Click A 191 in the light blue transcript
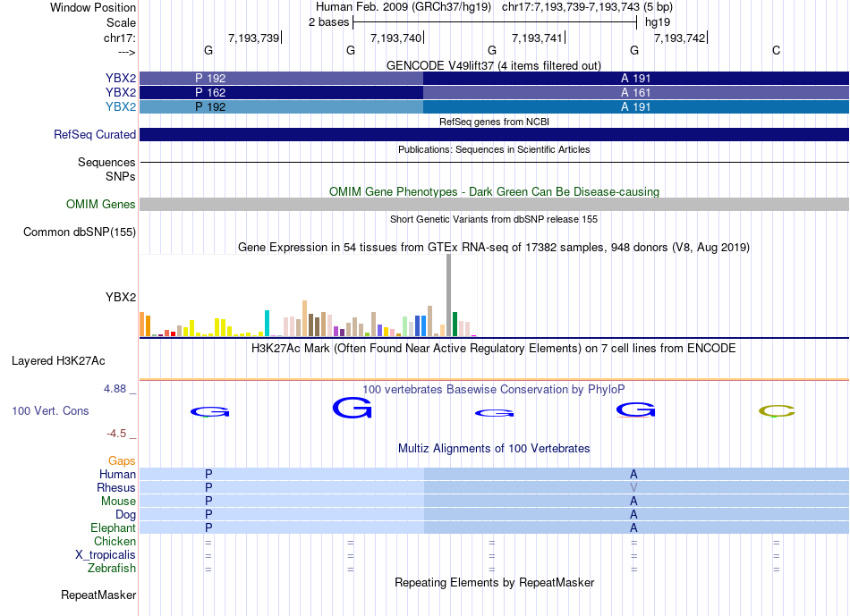Screen dimensions: 850x616 (x=636, y=106)
